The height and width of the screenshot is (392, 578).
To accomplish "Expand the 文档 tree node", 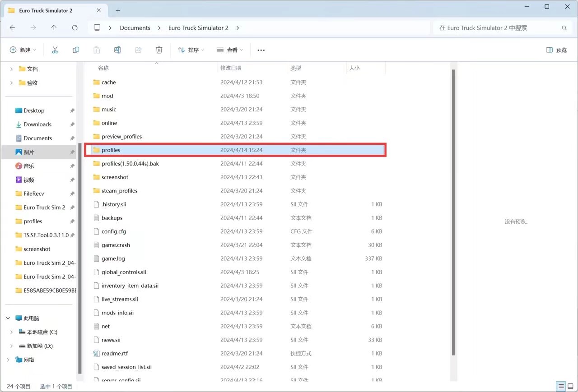I will [11, 69].
